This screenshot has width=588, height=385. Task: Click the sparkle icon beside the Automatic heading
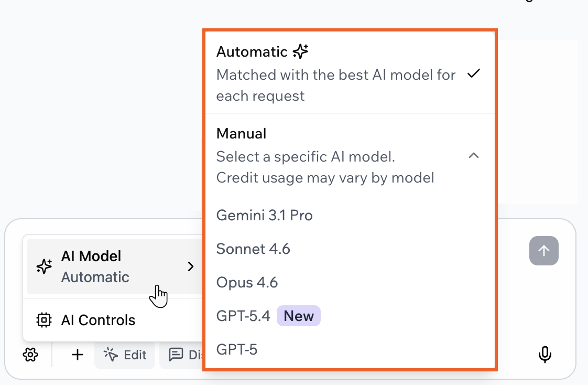tap(300, 51)
